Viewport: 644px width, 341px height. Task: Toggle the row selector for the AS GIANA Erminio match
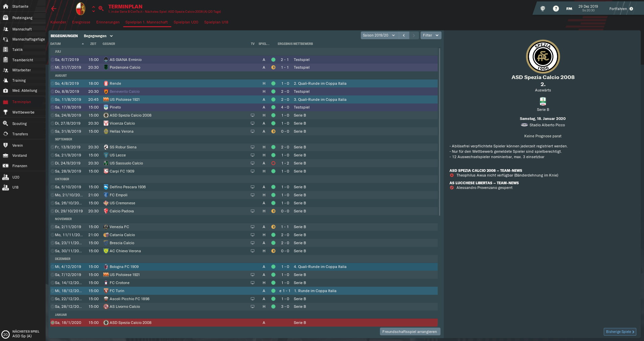[53, 60]
